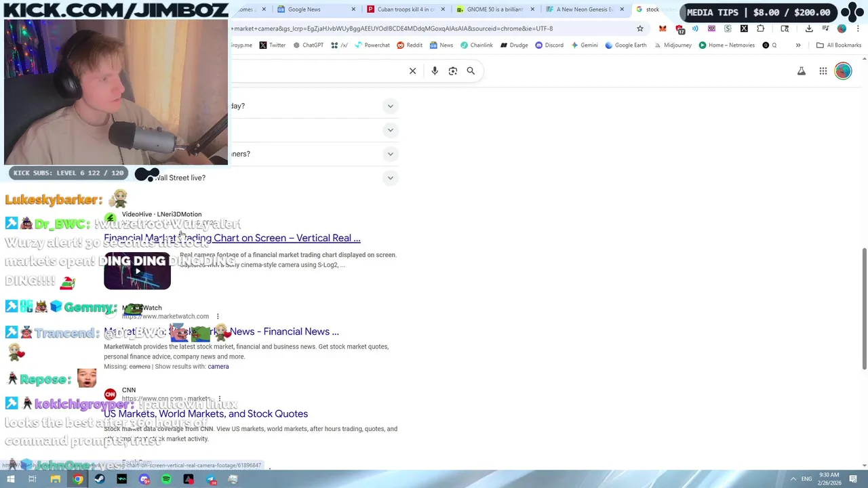This screenshot has height=488, width=868.
Task: Open the Gemini bookmark
Action: coord(585,45)
